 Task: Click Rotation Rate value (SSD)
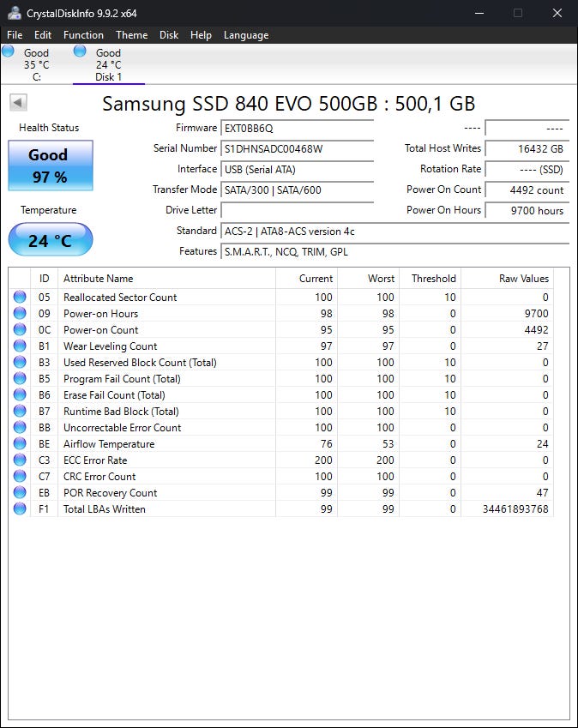(527, 170)
